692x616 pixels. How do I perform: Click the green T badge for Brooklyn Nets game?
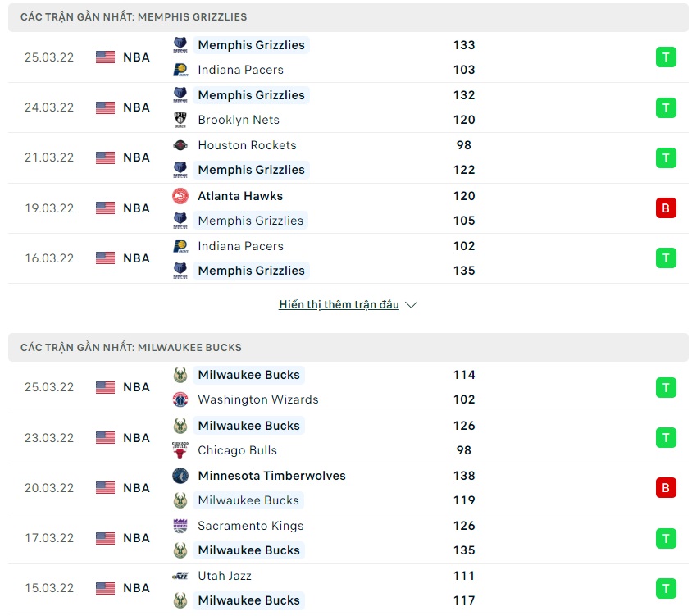pos(665,107)
